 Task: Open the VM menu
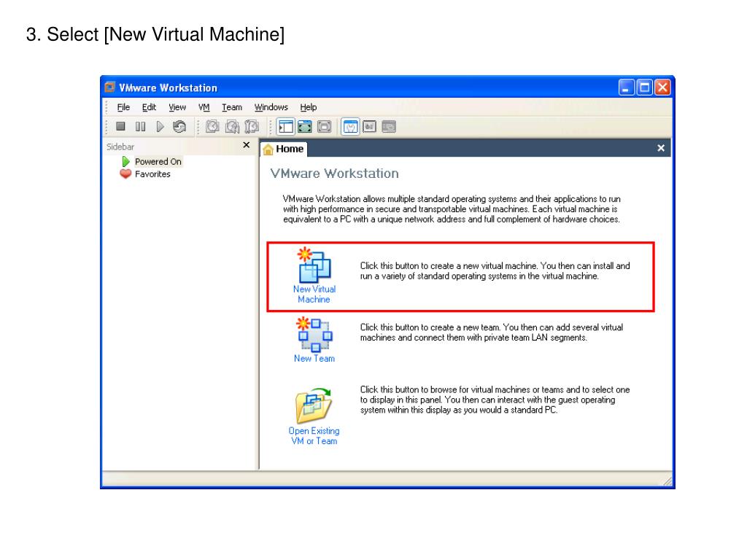click(x=204, y=107)
